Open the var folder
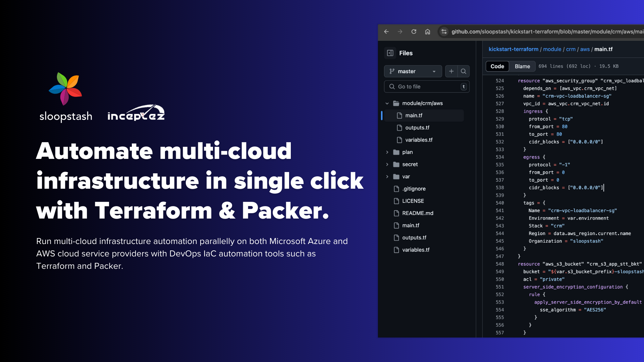 click(406, 177)
